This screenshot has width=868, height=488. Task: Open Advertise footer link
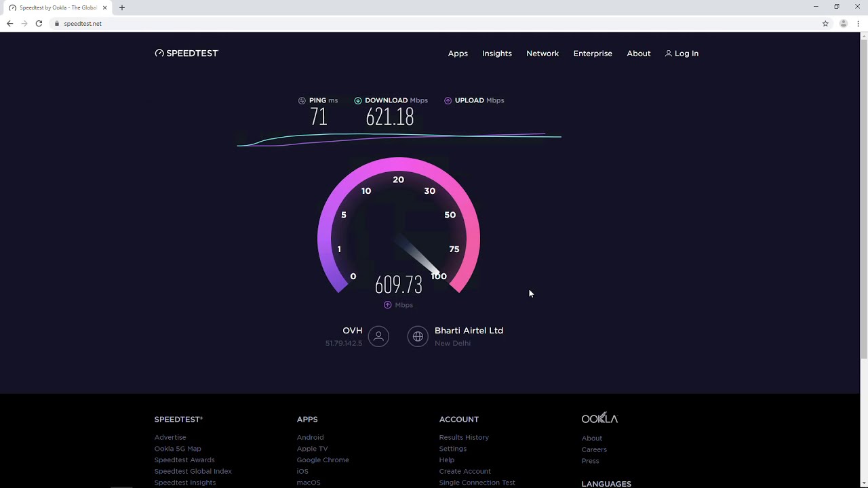(170, 437)
